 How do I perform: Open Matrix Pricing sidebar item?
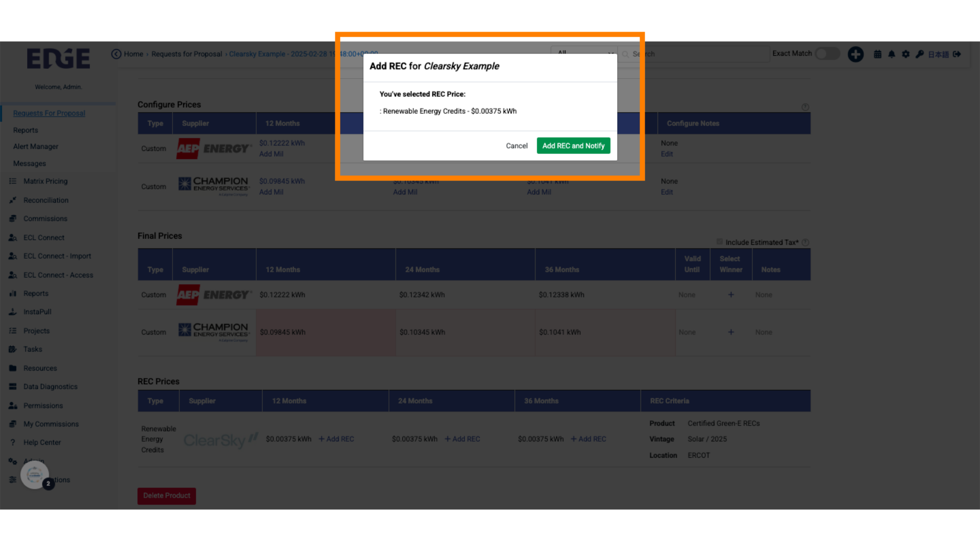click(x=45, y=181)
